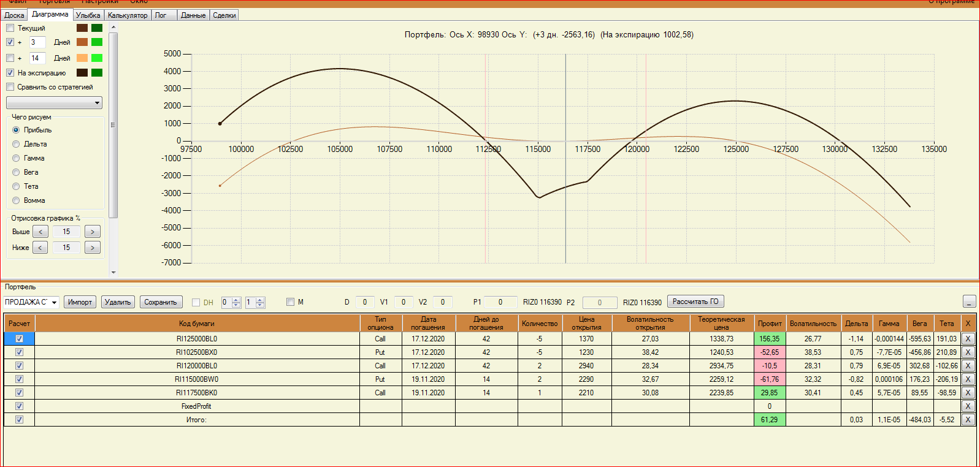The image size is (980, 467).
Task: Click the settings panel scroll-up arrow
Action: click(x=113, y=28)
